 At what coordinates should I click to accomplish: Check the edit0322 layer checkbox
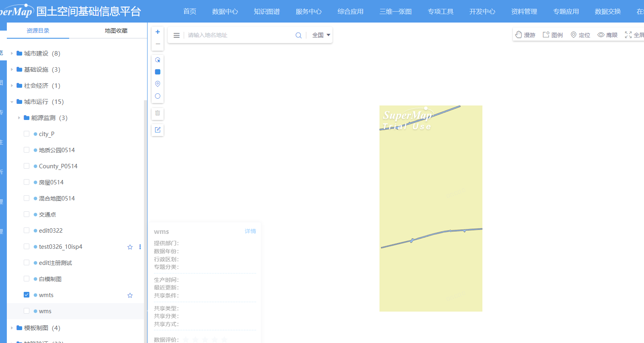[27, 230]
